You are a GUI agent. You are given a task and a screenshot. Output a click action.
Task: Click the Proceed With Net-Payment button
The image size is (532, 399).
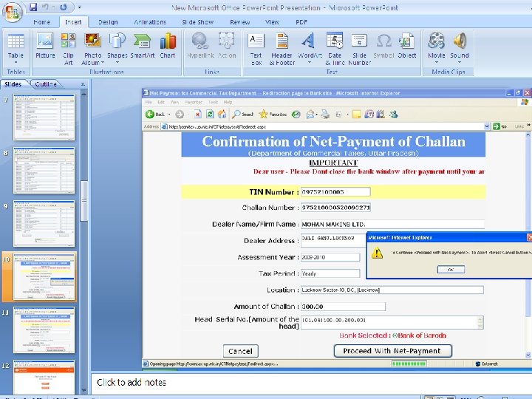[392, 351]
